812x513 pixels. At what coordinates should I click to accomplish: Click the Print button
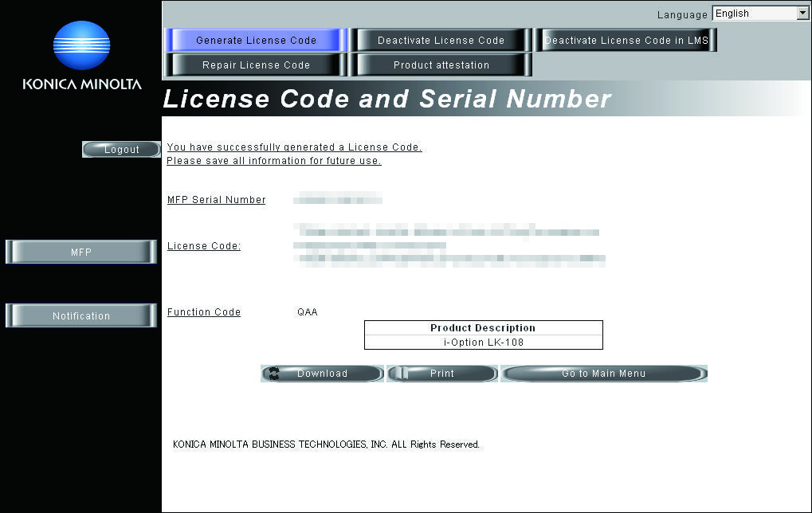click(x=442, y=374)
